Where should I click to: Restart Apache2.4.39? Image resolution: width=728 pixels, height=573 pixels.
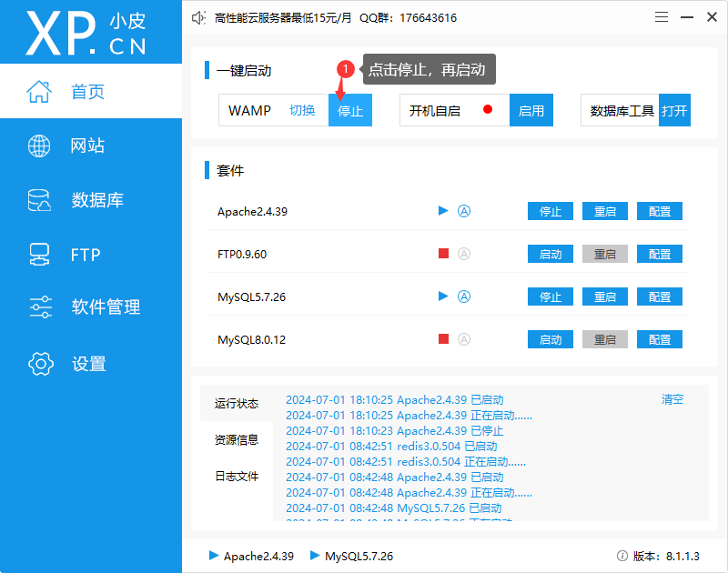605,211
